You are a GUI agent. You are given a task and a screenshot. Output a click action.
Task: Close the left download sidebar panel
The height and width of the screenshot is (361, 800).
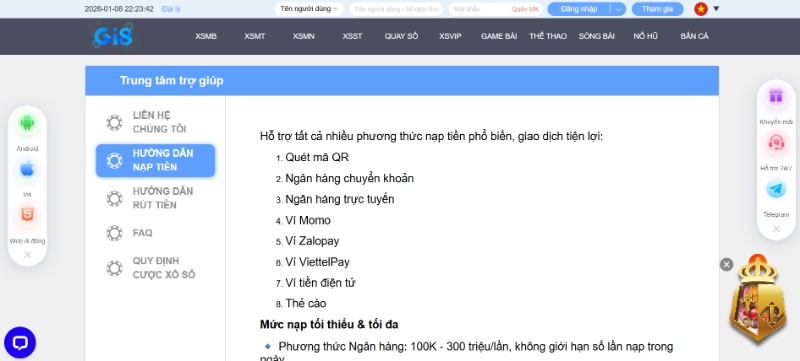(x=28, y=254)
